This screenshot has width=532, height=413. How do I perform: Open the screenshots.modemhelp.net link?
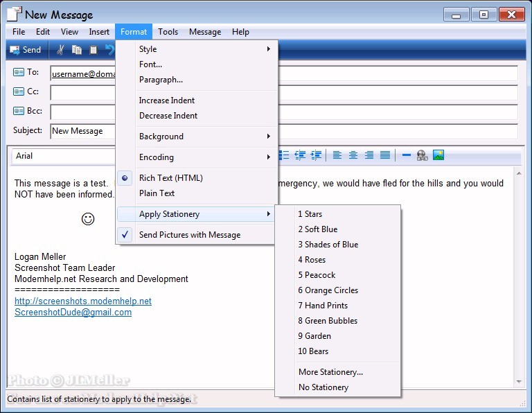point(83,301)
